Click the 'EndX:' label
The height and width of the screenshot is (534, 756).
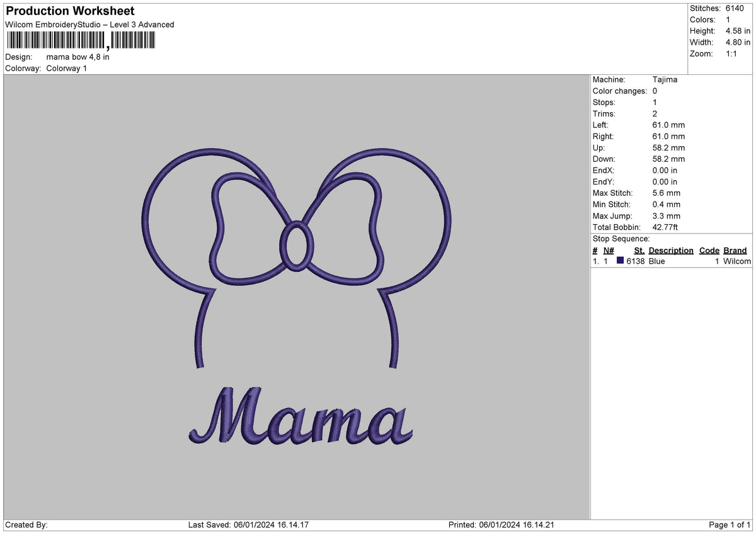click(604, 171)
